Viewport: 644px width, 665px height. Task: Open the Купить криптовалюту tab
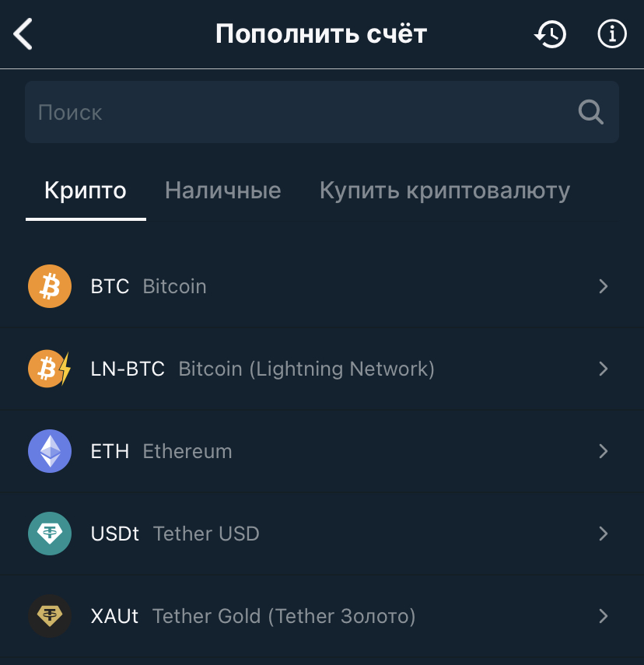tap(445, 191)
